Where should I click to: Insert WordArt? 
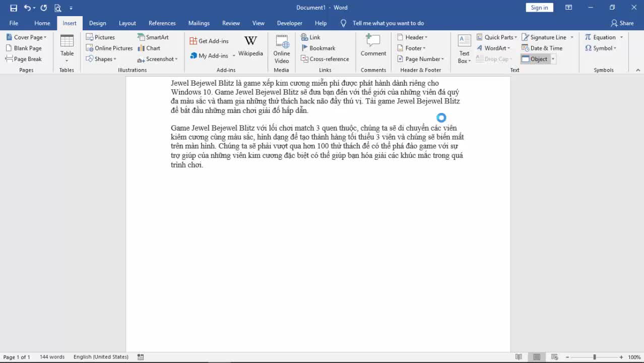pyautogui.click(x=494, y=48)
